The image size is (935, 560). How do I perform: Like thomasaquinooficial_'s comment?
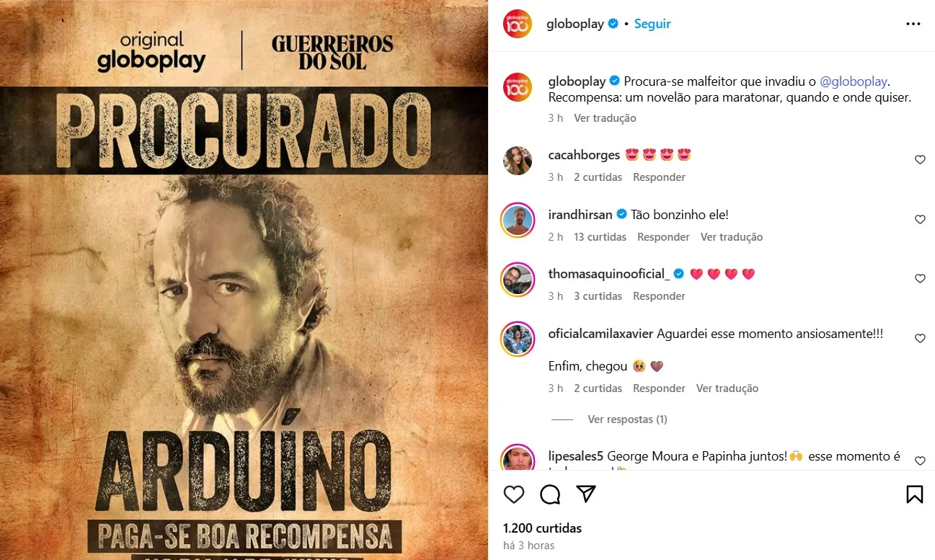tap(920, 279)
